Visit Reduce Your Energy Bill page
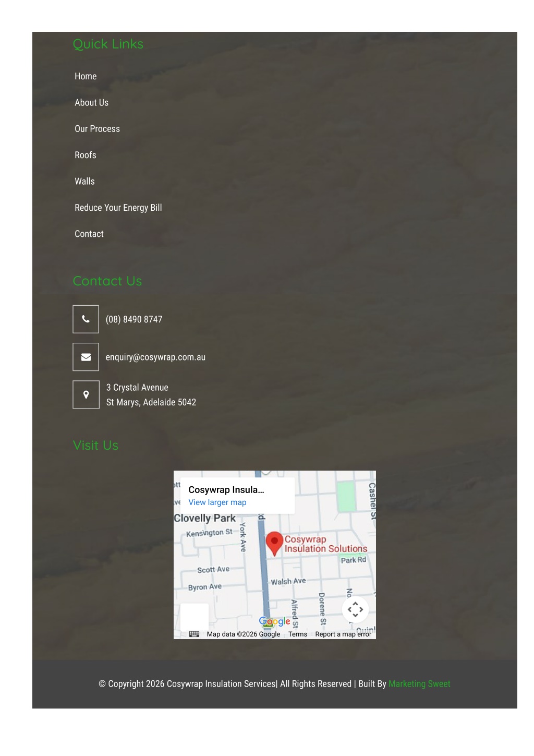This screenshot has width=534, height=756. (x=118, y=208)
